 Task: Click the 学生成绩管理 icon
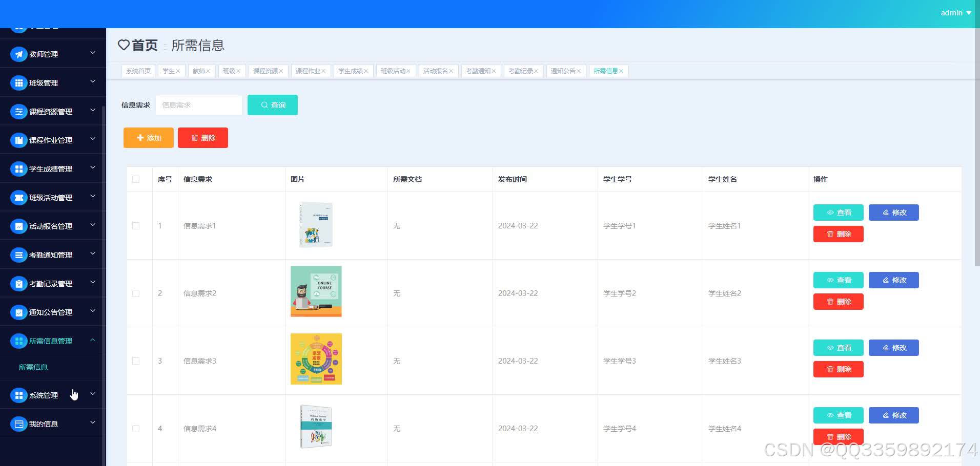click(x=19, y=169)
